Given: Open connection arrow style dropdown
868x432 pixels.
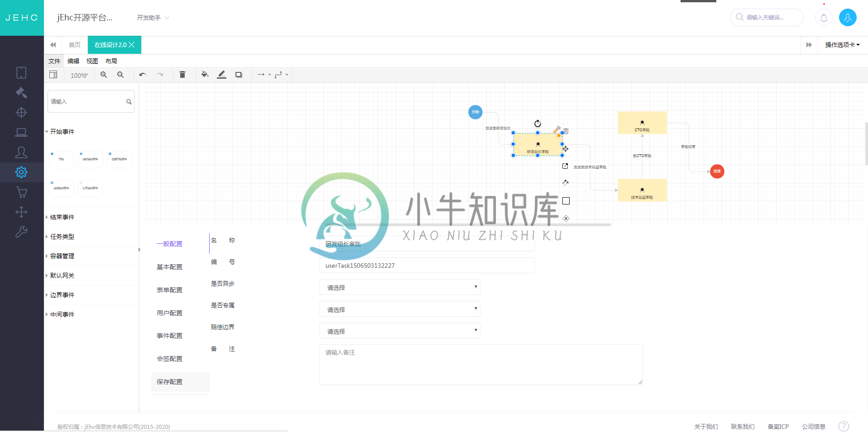Looking at the screenshot, I should tap(264, 75).
